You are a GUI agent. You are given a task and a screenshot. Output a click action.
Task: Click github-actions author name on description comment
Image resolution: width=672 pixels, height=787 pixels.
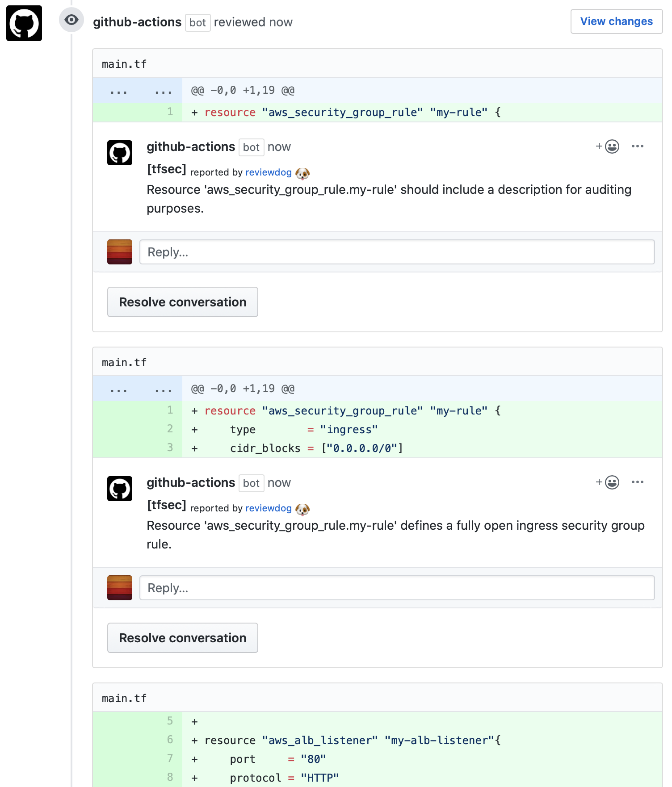(x=191, y=147)
